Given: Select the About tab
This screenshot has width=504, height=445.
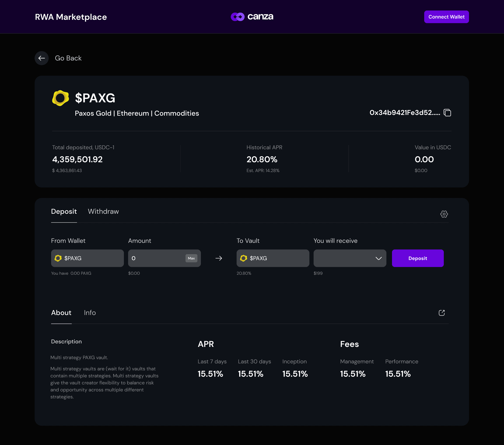Looking at the screenshot, I should [61, 313].
